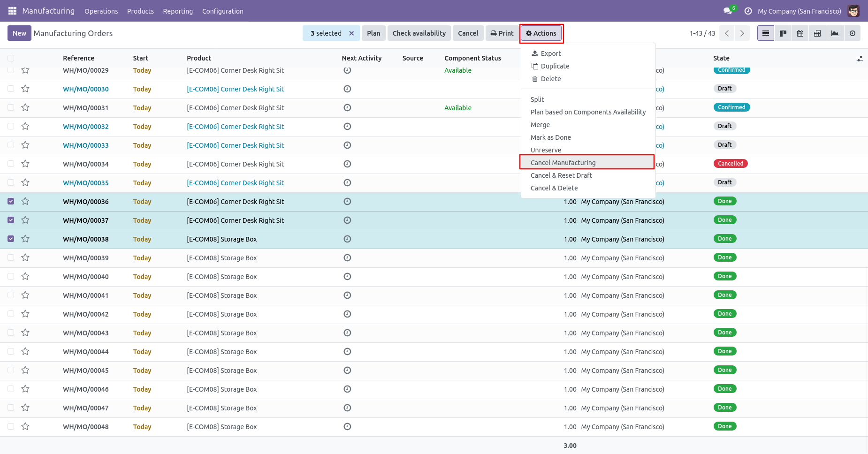Image resolution: width=868 pixels, height=454 pixels.
Task: Open the WH/MO/00030 order link
Action: point(86,89)
